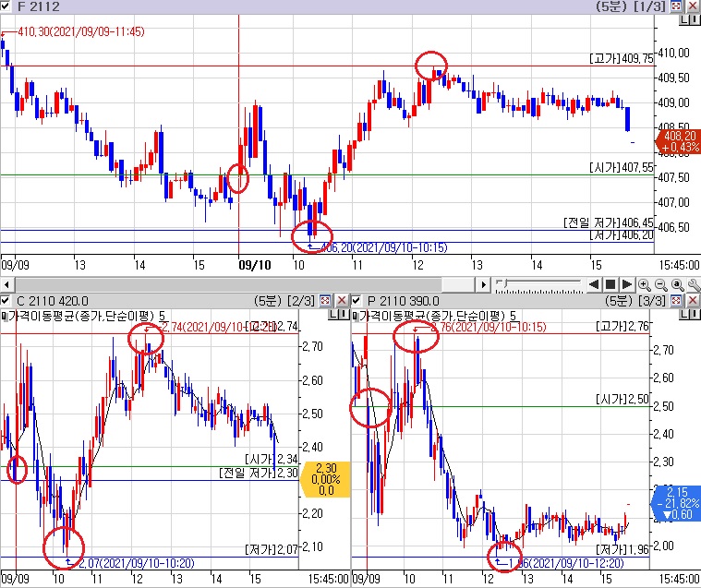Click the moving average indicator label in C 2110 chart
The width and height of the screenshot is (701, 588).
tap(87, 317)
